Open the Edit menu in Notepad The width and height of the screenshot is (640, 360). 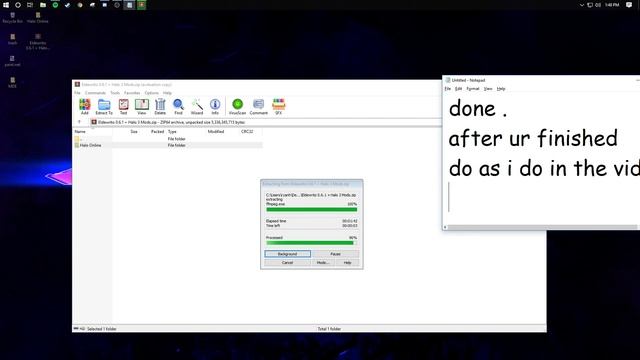pyautogui.click(x=458, y=89)
